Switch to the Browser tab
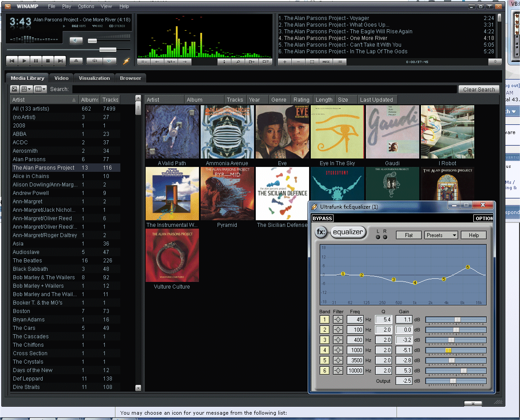Image resolution: width=520 pixels, height=420 pixels. [x=130, y=78]
